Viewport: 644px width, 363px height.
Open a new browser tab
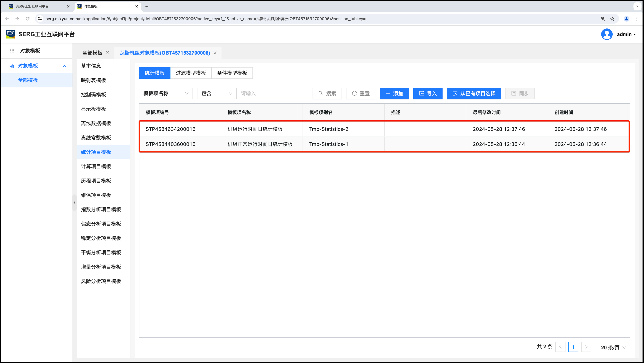147,6
